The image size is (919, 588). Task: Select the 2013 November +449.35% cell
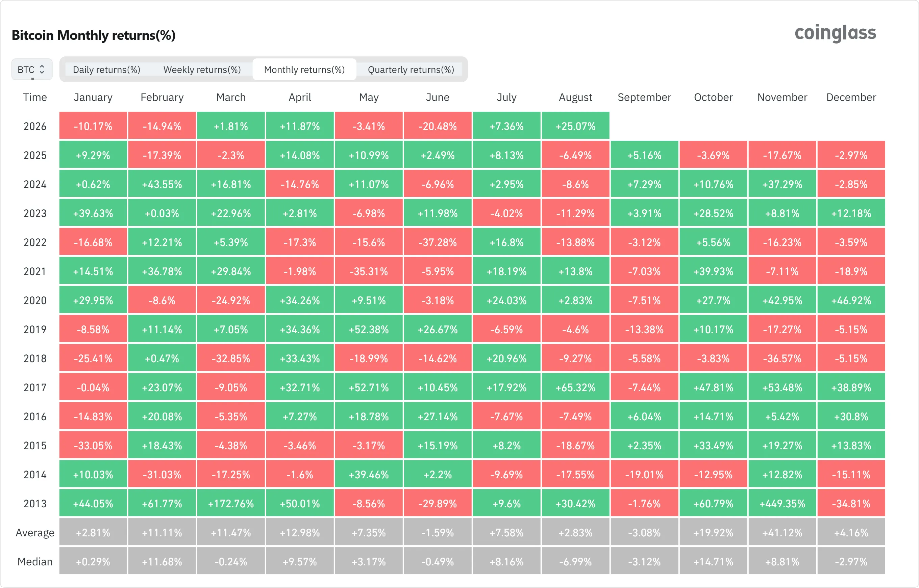click(782, 503)
